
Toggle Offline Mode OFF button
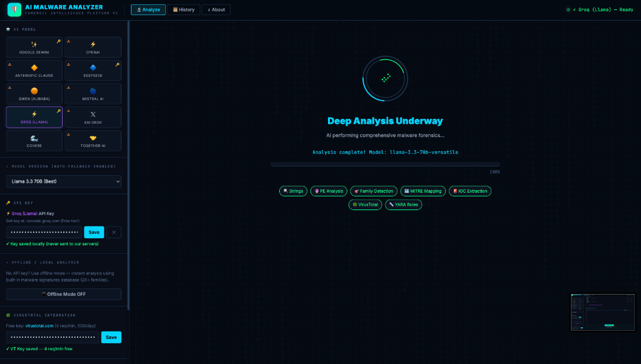pos(64,294)
